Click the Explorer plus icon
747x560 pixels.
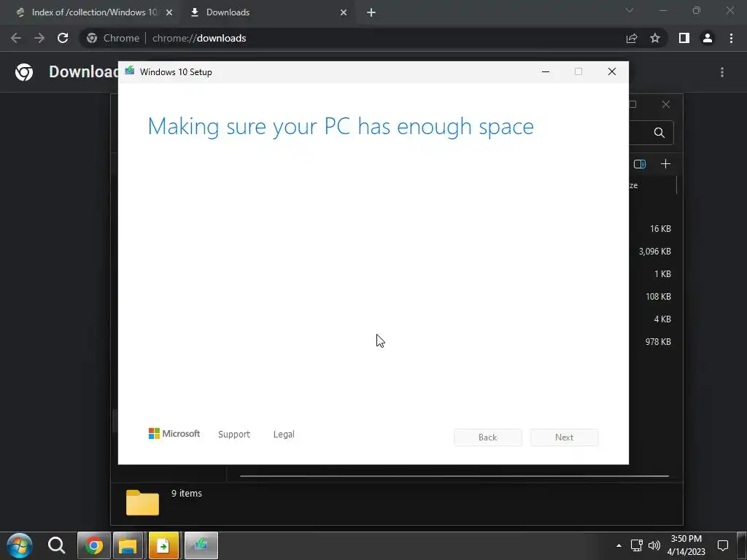tap(665, 164)
